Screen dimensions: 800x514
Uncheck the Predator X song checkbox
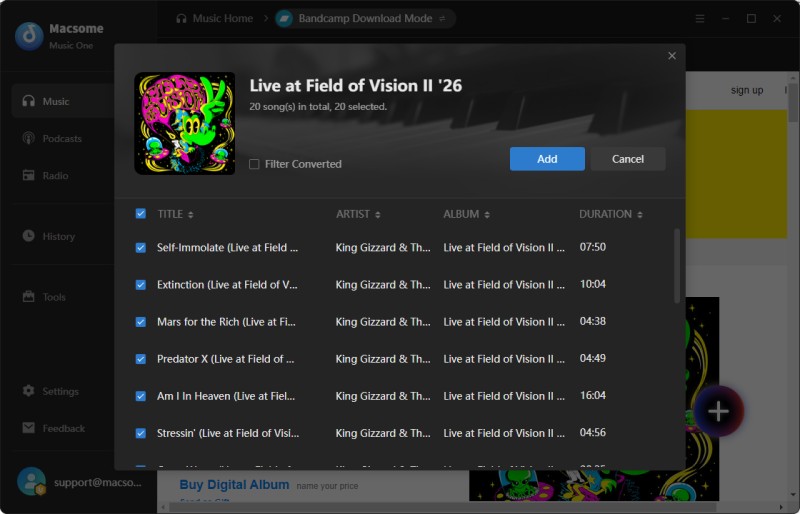[x=141, y=359]
